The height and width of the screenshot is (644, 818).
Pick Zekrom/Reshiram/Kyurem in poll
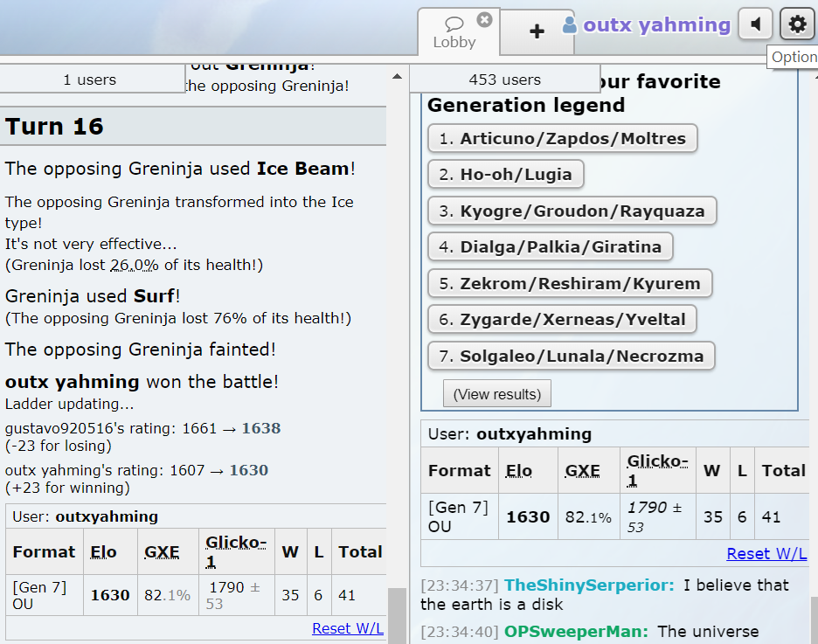[x=569, y=283]
